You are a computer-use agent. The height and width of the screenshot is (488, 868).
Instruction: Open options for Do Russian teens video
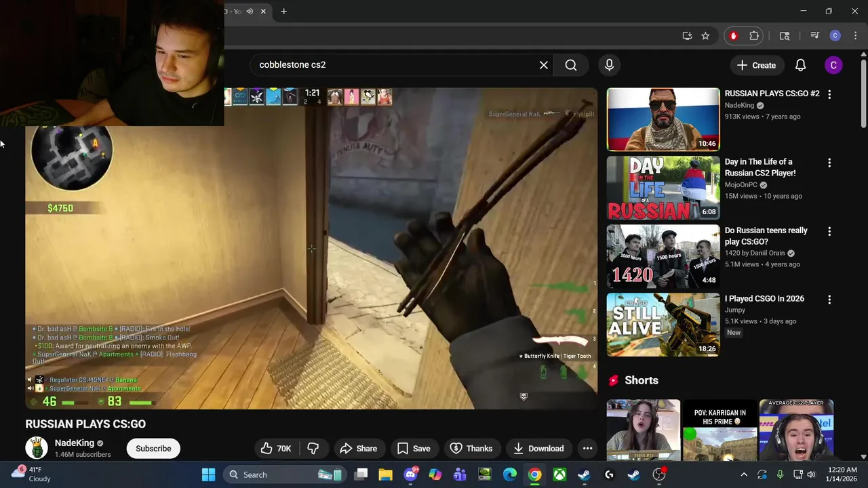829,231
